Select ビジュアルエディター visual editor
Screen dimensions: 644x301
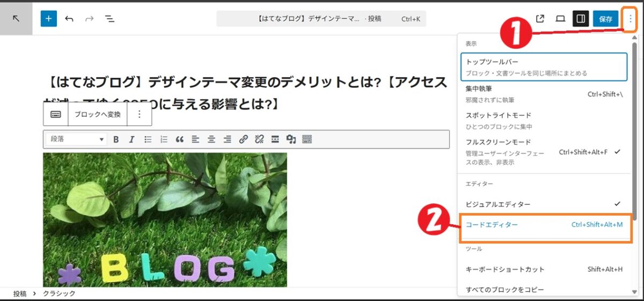click(x=544, y=204)
